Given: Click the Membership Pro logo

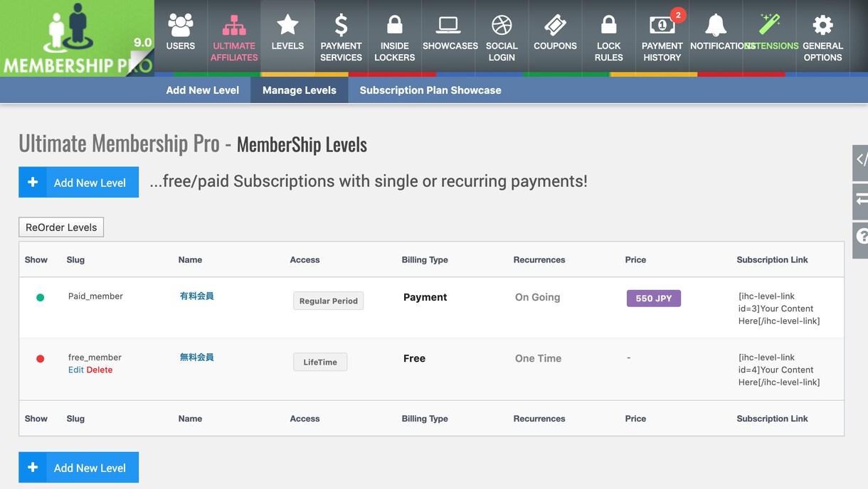Looking at the screenshot, I should coord(77,38).
